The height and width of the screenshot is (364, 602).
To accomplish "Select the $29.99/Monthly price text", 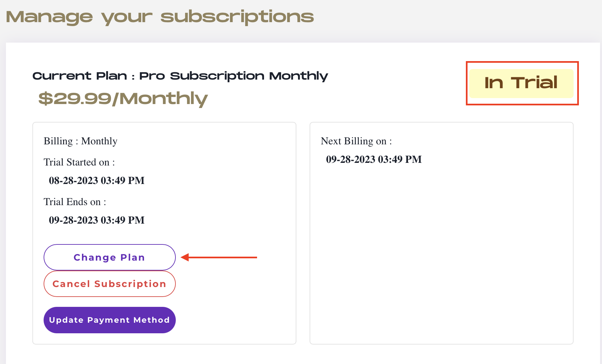I will coord(123,98).
